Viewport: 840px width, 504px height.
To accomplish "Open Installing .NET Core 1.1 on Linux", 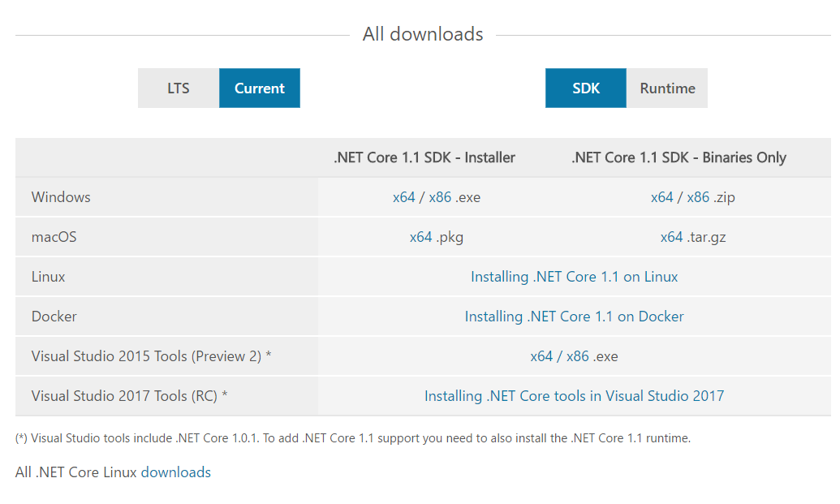I will [x=574, y=276].
